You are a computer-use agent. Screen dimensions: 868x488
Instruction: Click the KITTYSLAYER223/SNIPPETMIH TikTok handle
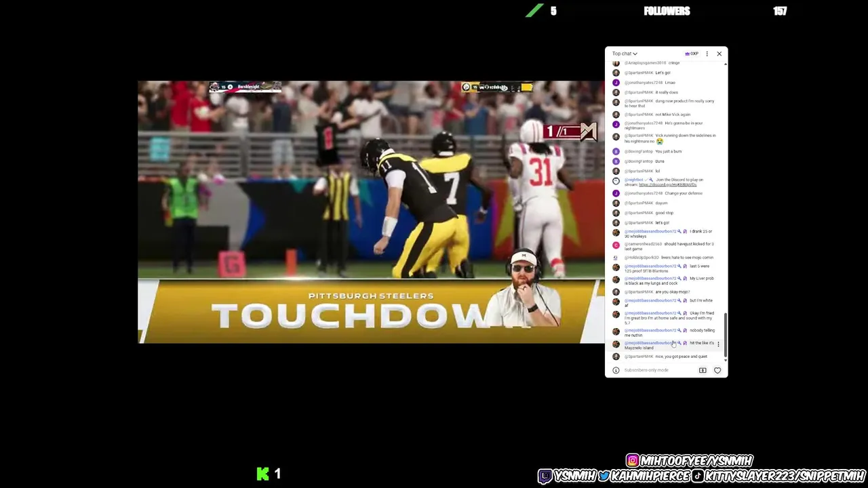click(x=785, y=476)
